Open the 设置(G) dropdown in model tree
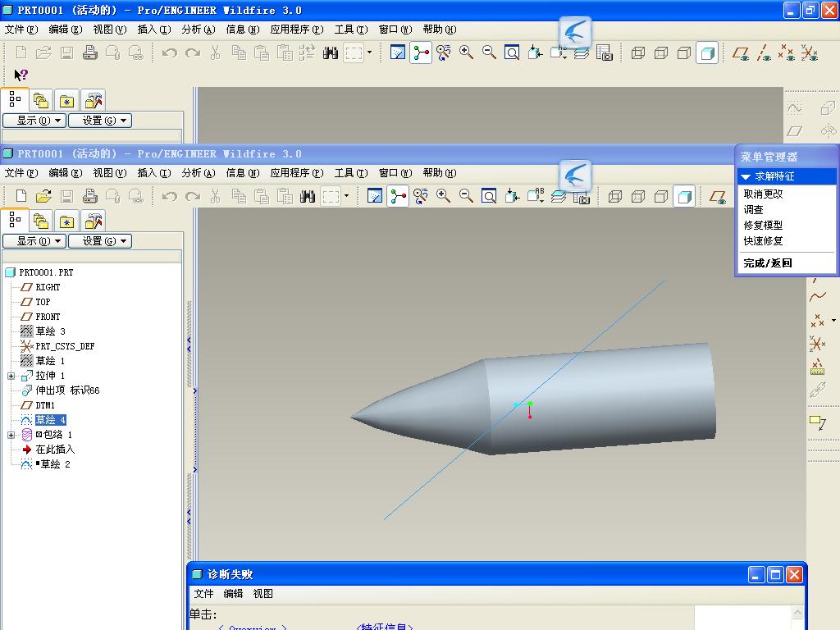 (99, 241)
